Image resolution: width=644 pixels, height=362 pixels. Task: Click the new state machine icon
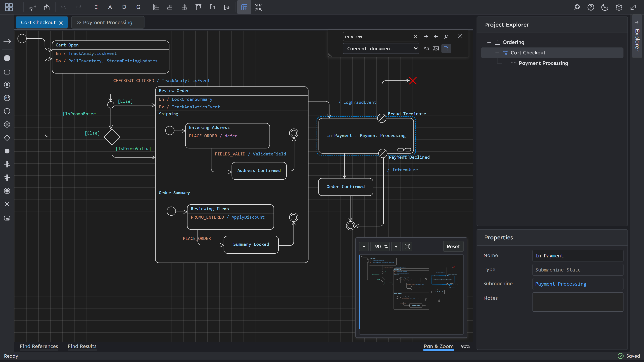point(32,7)
